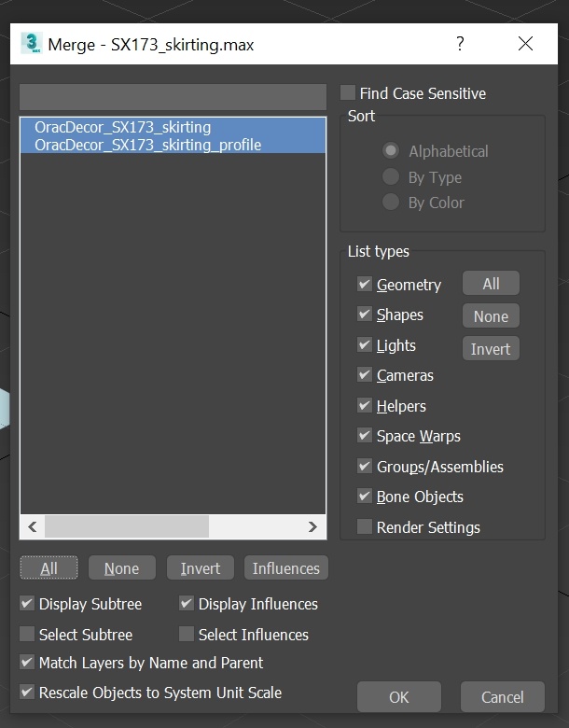Choose Alphabetical sort option
569x728 pixels.
pos(391,150)
